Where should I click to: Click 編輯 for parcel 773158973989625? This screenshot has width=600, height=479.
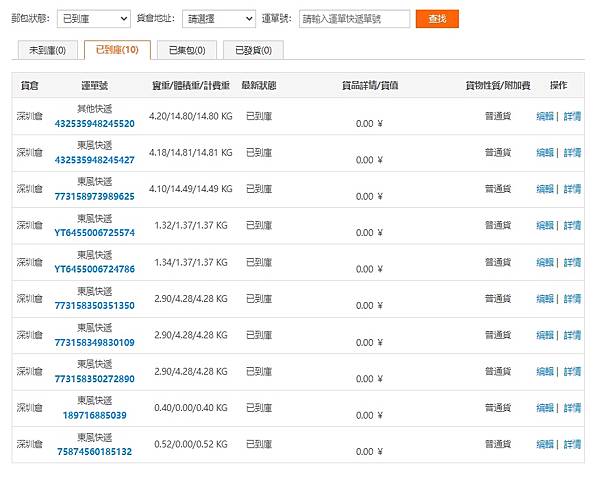click(545, 189)
